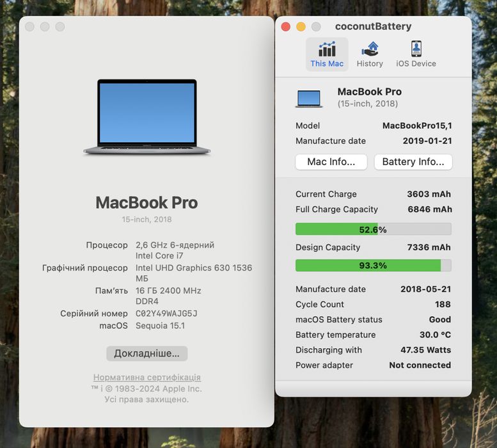Close the coconutBattery window with red button
This screenshot has height=448, width=497.
[285, 27]
